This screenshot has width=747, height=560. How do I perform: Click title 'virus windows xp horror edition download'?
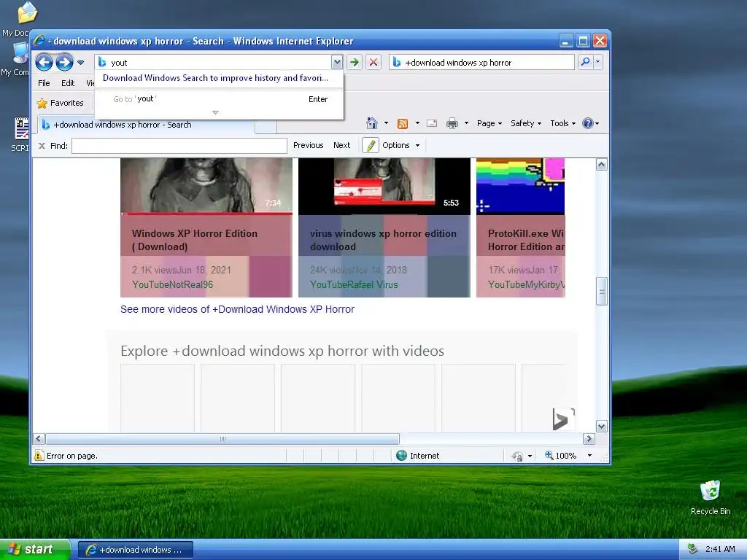(x=383, y=240)
